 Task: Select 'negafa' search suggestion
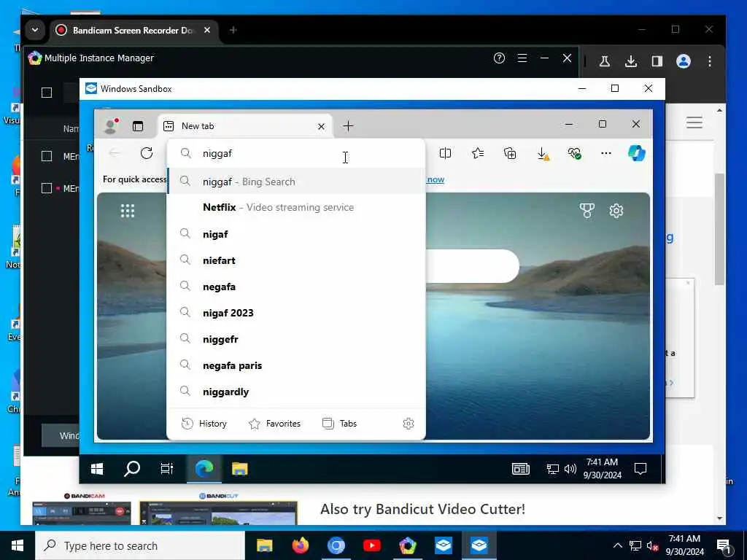tap(296, 286)
